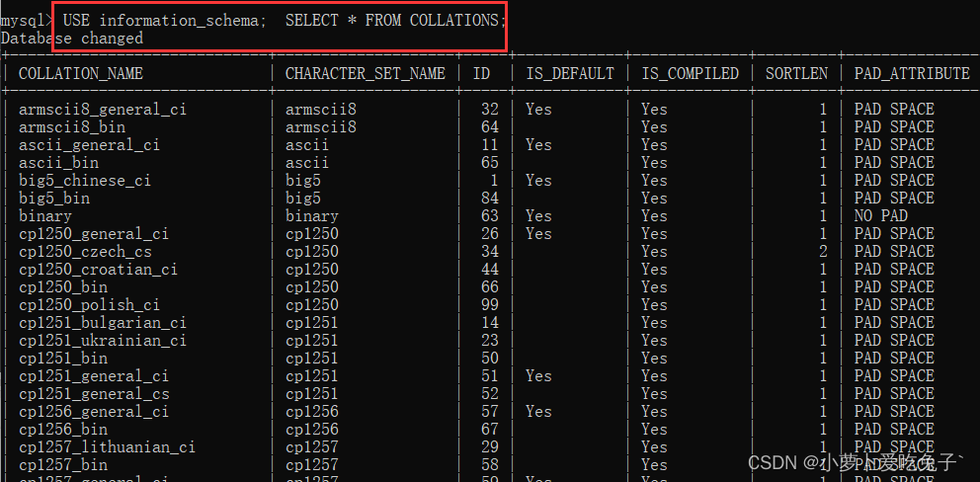Click 'big5' charset in the big5_bin row
This screenshot has width=980, height=482.
pyautogui.click(x=303, y=199)
